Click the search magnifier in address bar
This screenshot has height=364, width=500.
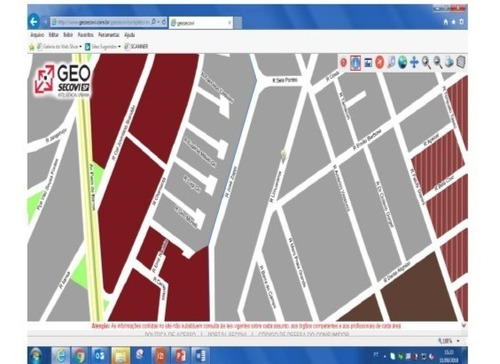click(x=154, y=22)
